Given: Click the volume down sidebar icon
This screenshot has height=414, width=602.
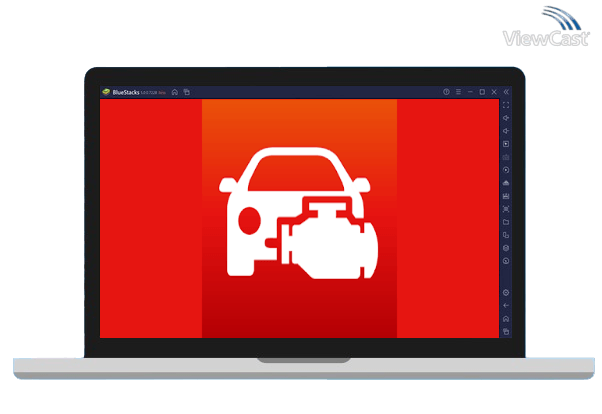Looking at the screenshot, I should pos(506,131).
